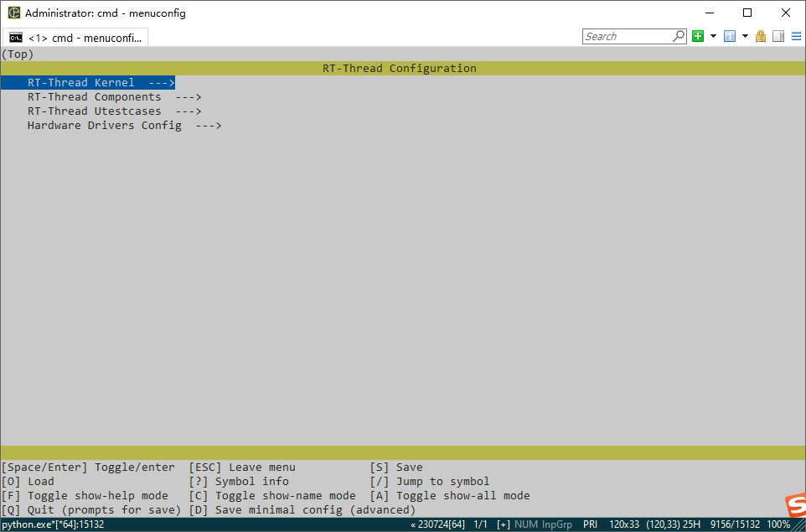The width and height of the screenshot is (806, 532).
Task: Click the [A] Toggle show-all mode hint
Action: (x=450, y=496)
